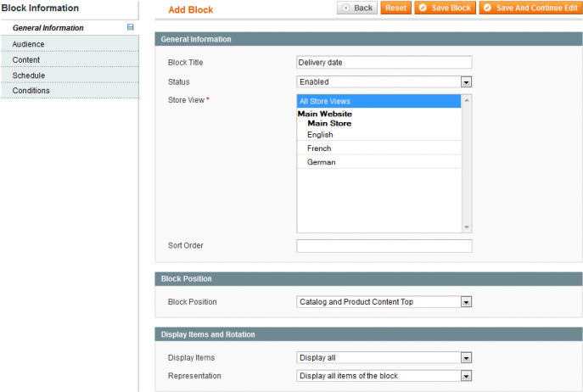This screenshot has width=583, height=392.
Task: Switch to the Schedule tab
Action: [x=70, y=76]
